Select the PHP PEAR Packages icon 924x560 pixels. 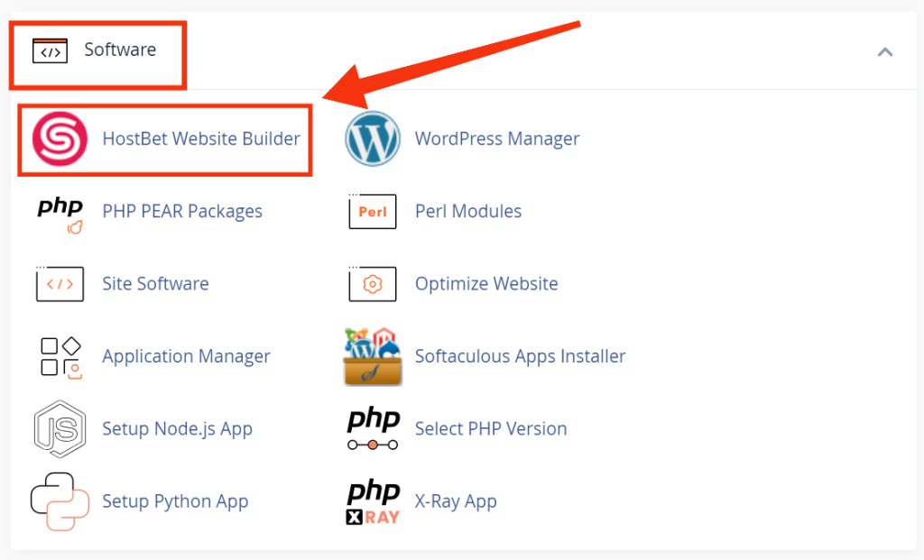[x=60, y=216]
